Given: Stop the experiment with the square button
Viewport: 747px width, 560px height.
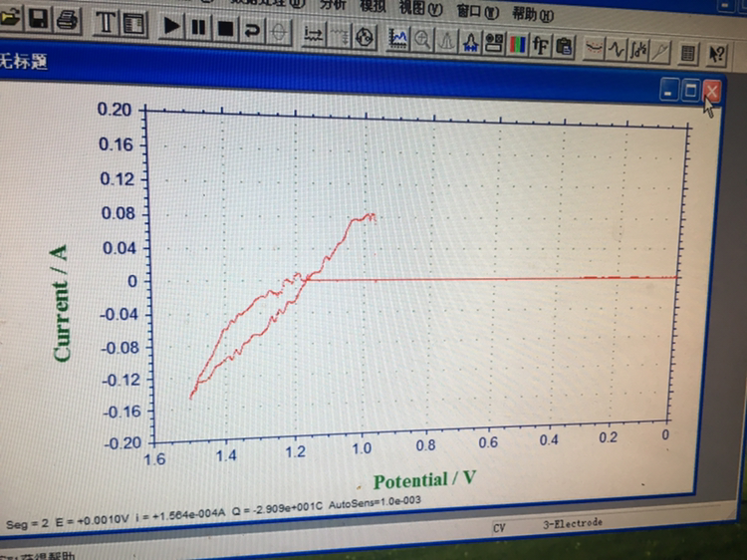Looking at the screenshot, I should [225, 29].
